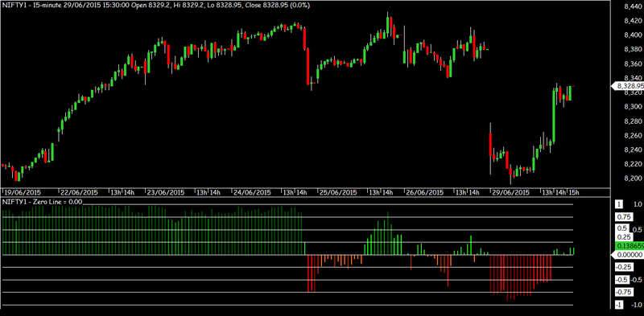Click the 'NIFTY1 - Zero Line = 0.00' indicator title
Screen dimensions: 644x316
point(43,202)
